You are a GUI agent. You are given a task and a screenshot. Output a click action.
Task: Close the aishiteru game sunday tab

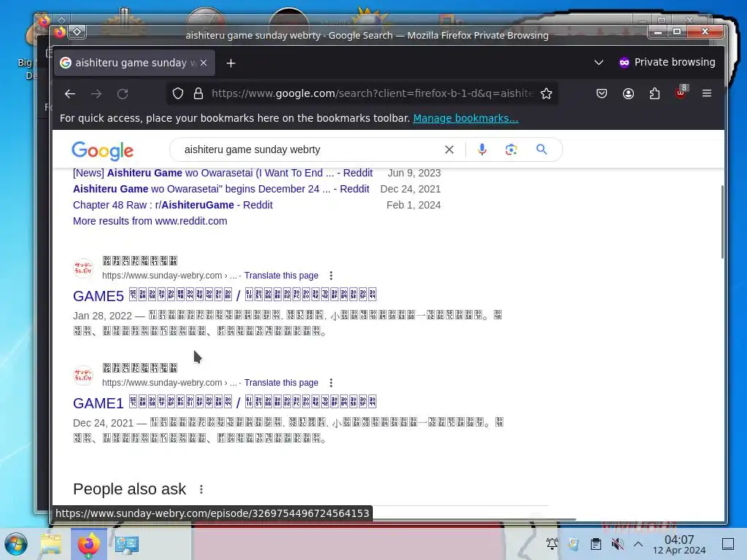204,63
